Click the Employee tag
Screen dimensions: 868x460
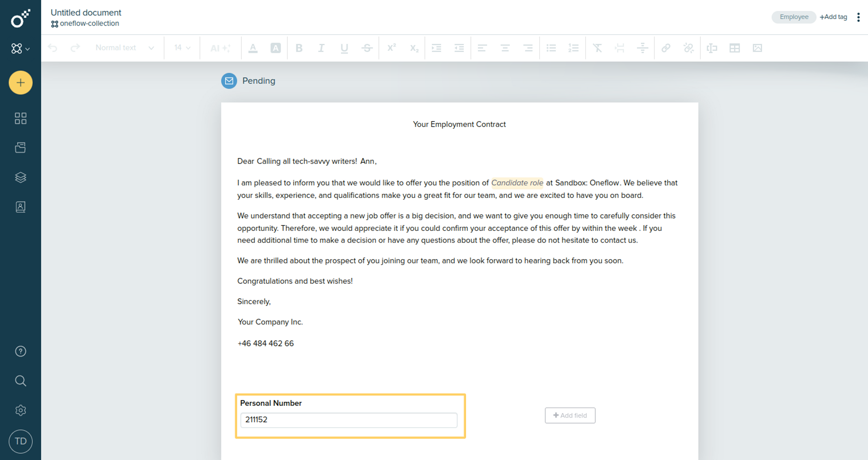(x=794, y=17)
